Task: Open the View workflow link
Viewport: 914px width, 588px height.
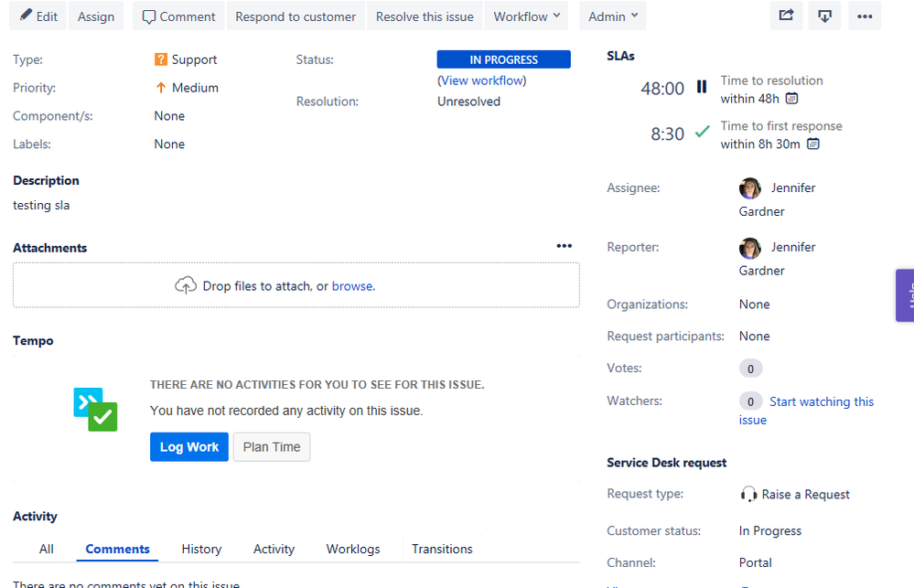Action: coord(482,80)
